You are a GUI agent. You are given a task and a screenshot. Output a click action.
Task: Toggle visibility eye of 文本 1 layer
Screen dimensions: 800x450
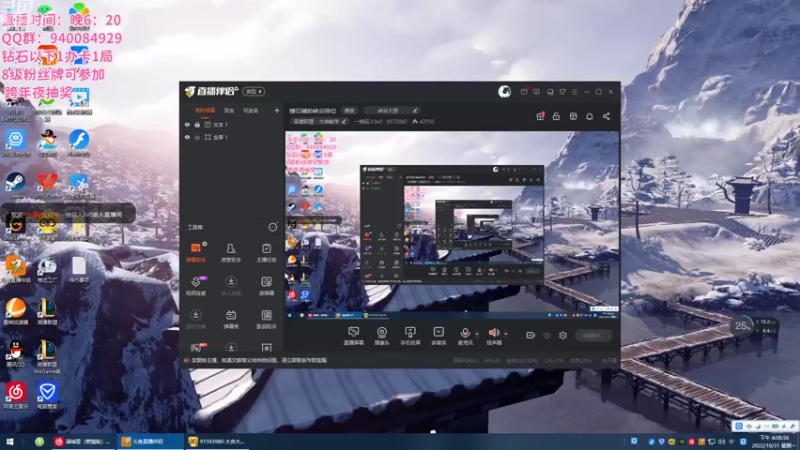[x=187, y=124]
